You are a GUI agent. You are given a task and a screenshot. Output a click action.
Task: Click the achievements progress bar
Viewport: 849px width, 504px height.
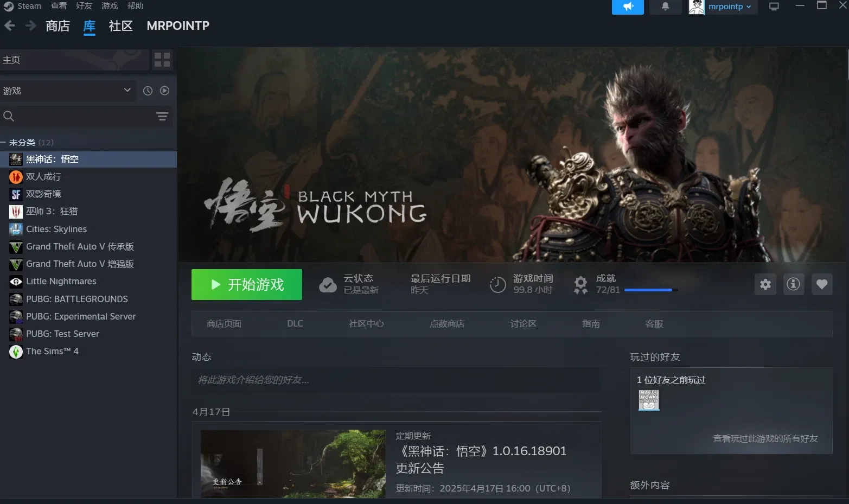tap(650, 290)
